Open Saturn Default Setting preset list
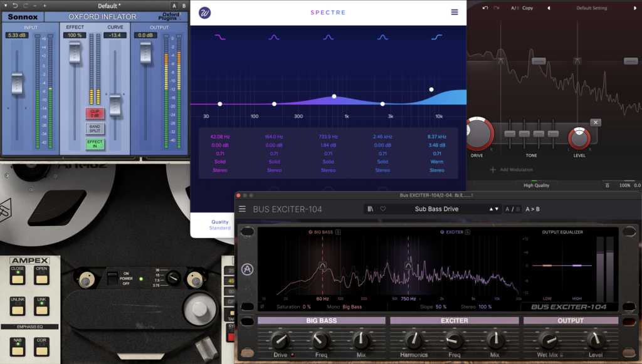The height and width of the screenshot is (364, 642). (592, 8)
